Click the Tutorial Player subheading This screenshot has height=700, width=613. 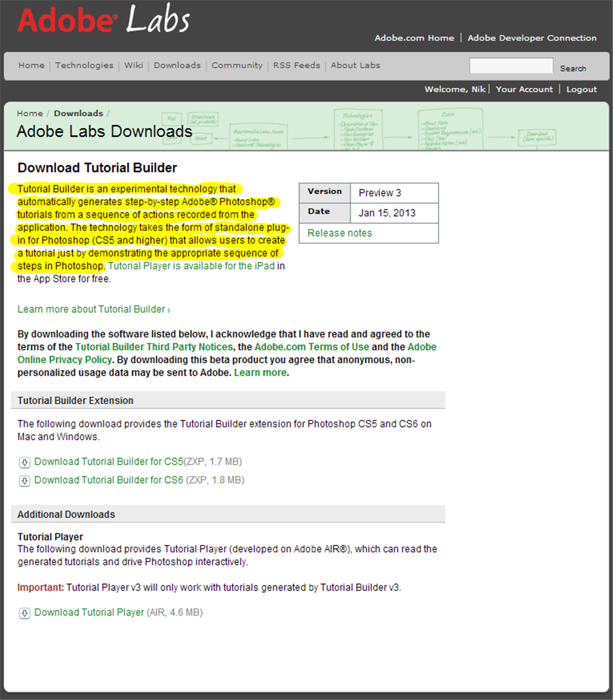tap(50, 537)
